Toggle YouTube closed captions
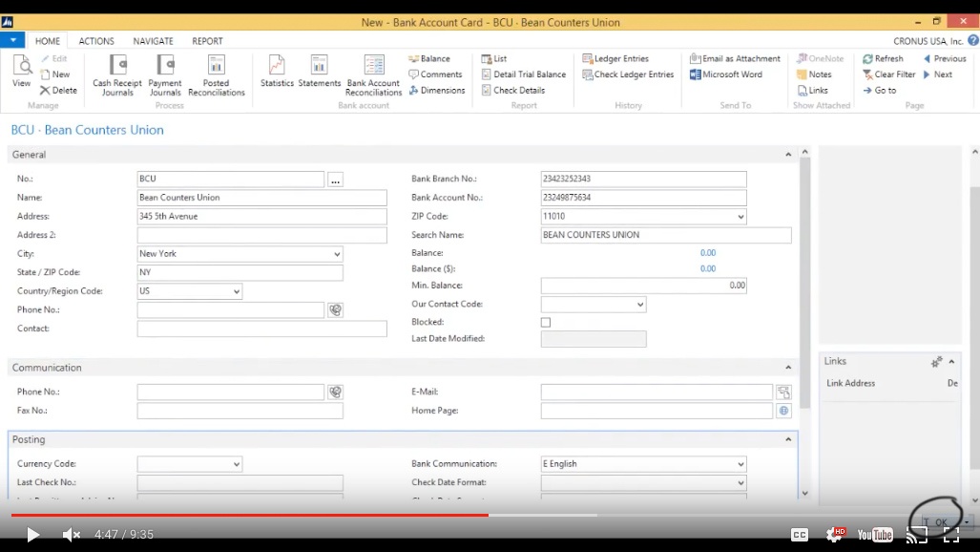 800,535
